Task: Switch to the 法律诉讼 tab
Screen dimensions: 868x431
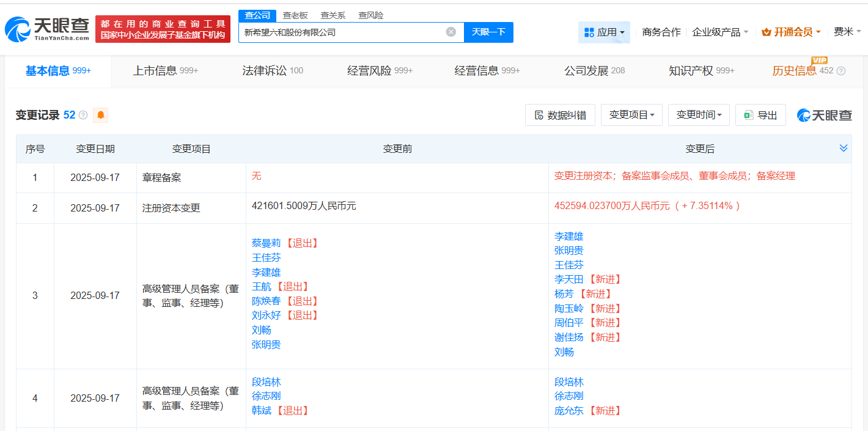Action: click(273, 71)
